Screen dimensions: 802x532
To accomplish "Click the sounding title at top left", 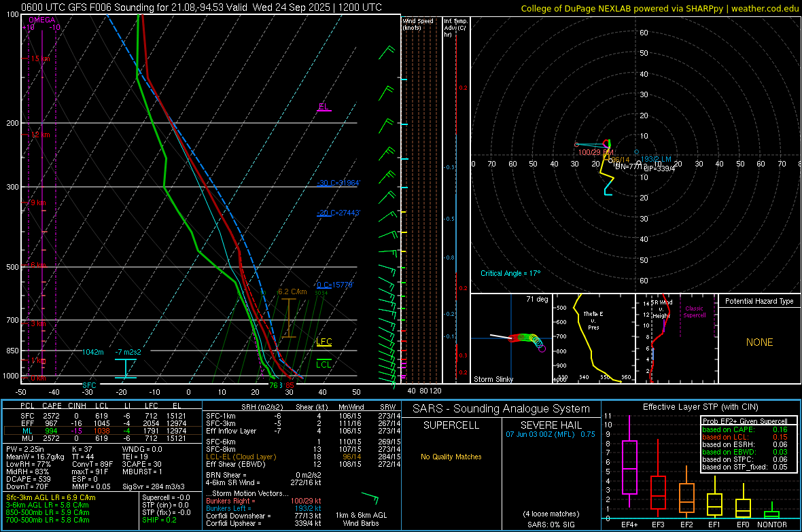I will click(202, 7).
